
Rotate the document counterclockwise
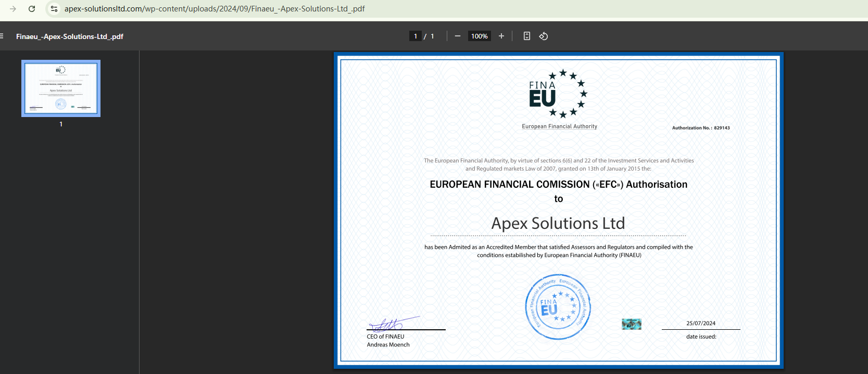pyautogui.click(x=543, y=36)
